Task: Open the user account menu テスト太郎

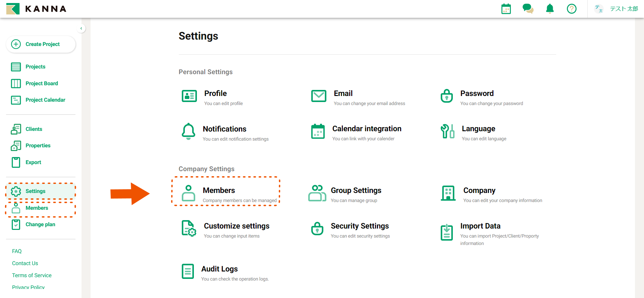Action: coord(616,9)
